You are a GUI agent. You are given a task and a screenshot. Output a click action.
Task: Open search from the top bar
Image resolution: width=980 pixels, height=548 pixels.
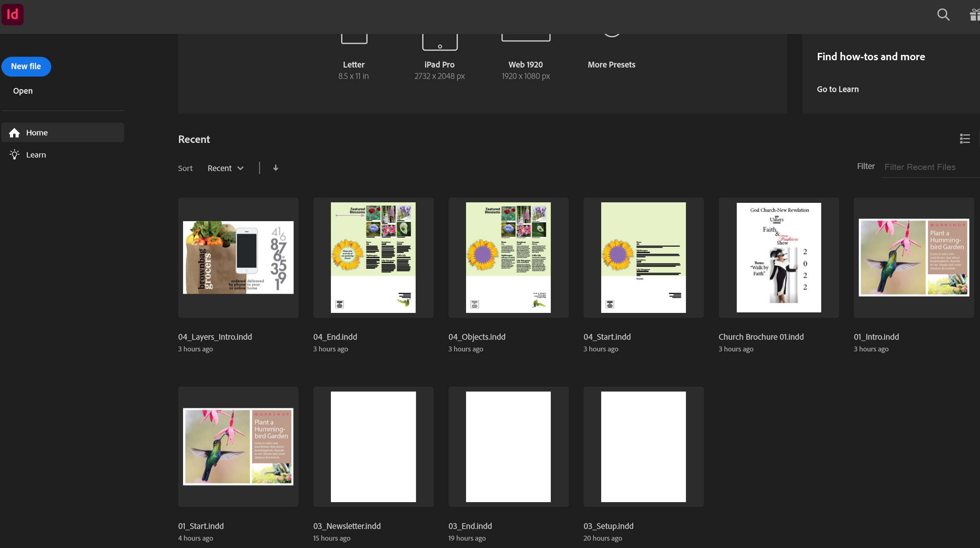coord(943,15)
